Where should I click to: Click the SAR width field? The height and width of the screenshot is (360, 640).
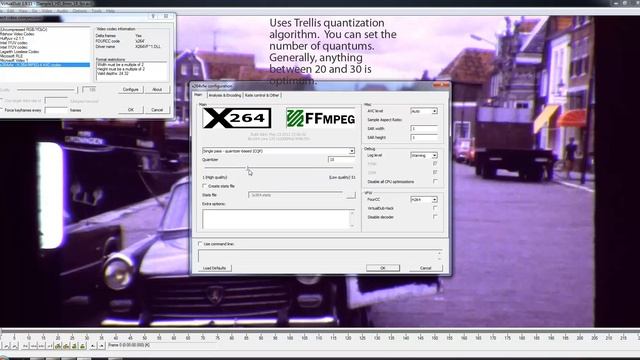pos(424,129)
